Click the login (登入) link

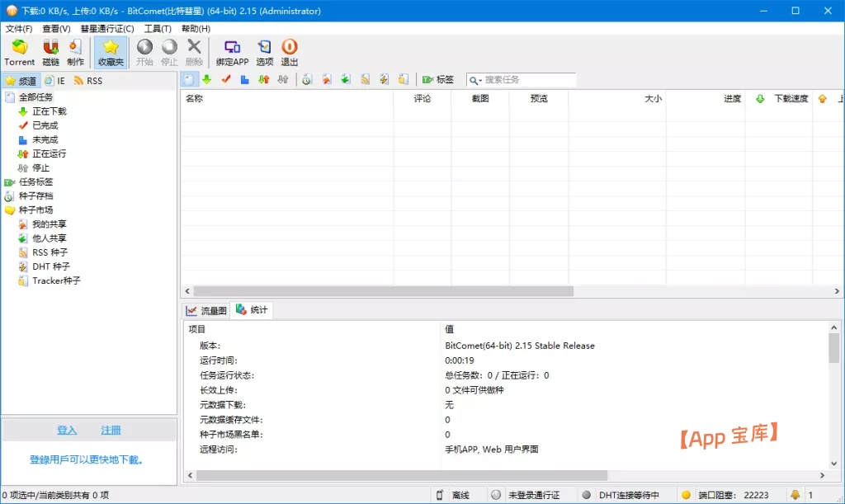click(x=67, y=431)
